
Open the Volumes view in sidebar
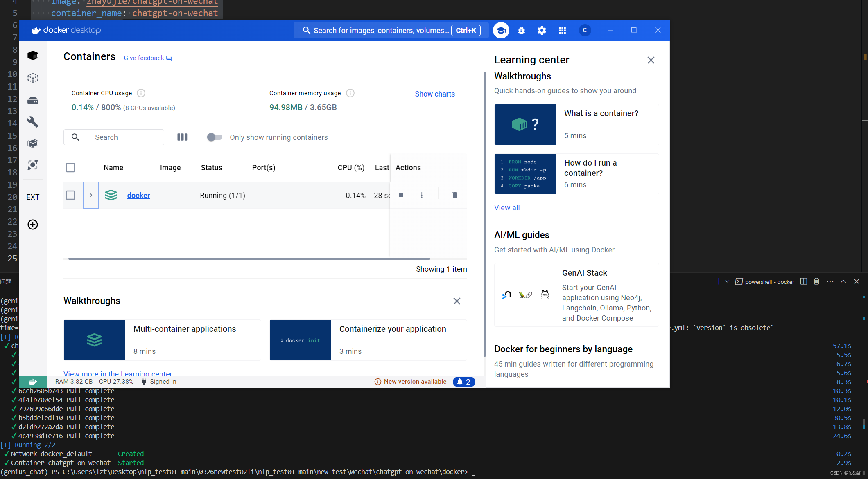pos(33,100)
